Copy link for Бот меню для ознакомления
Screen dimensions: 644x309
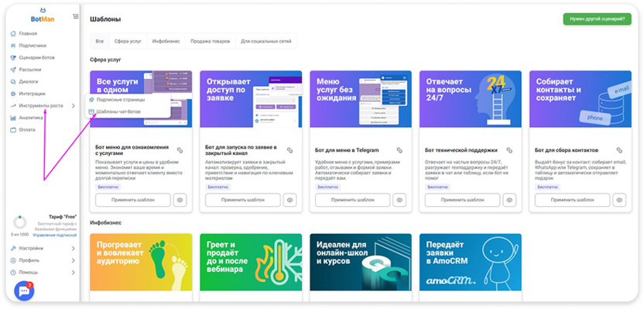tap(180, 150)
